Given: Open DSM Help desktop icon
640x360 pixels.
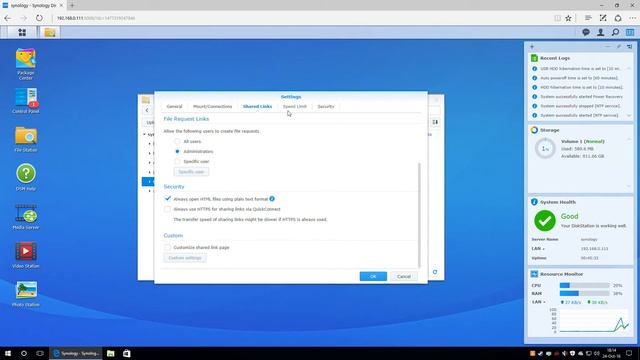Looking at the screenshot, I should 26,178.
